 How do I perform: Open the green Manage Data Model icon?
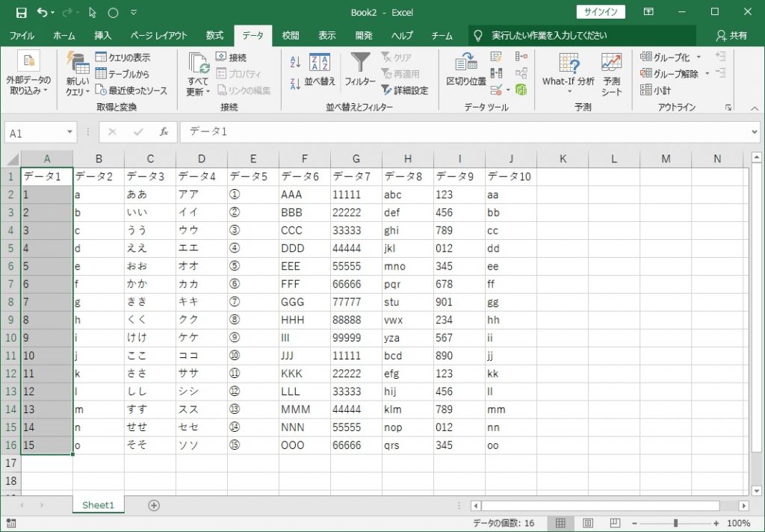tap(521, 90)
